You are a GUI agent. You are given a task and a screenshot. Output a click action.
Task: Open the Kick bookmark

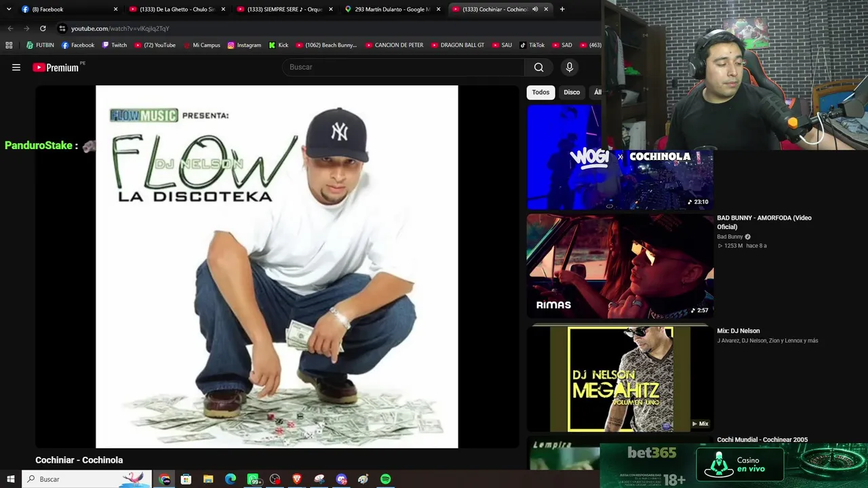pyautogui.click(x=279, y=45)
